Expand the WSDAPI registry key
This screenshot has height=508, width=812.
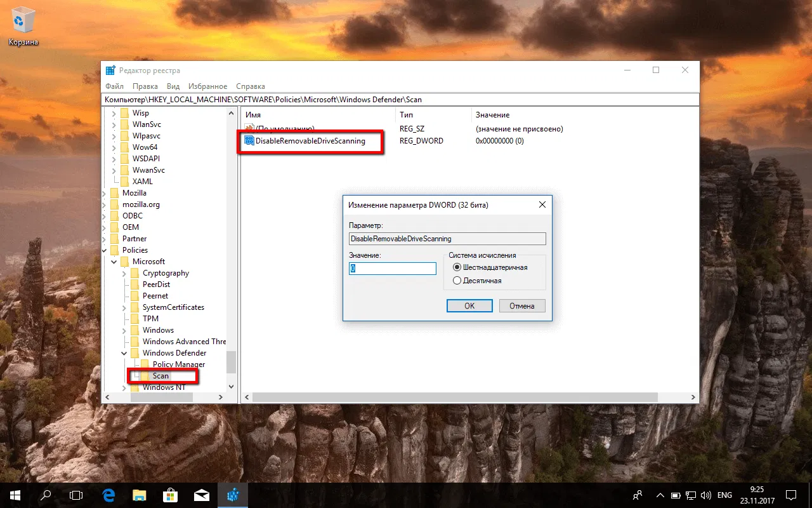(114, 159)
